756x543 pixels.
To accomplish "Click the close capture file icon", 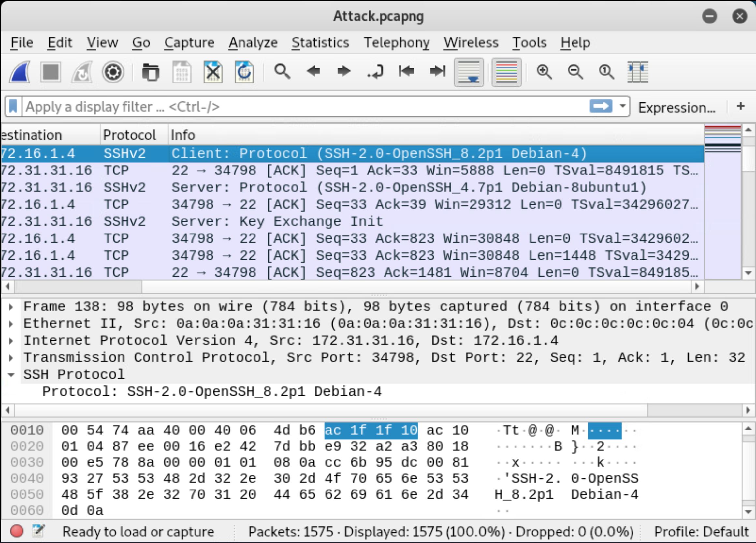I will tap(213, 72).
